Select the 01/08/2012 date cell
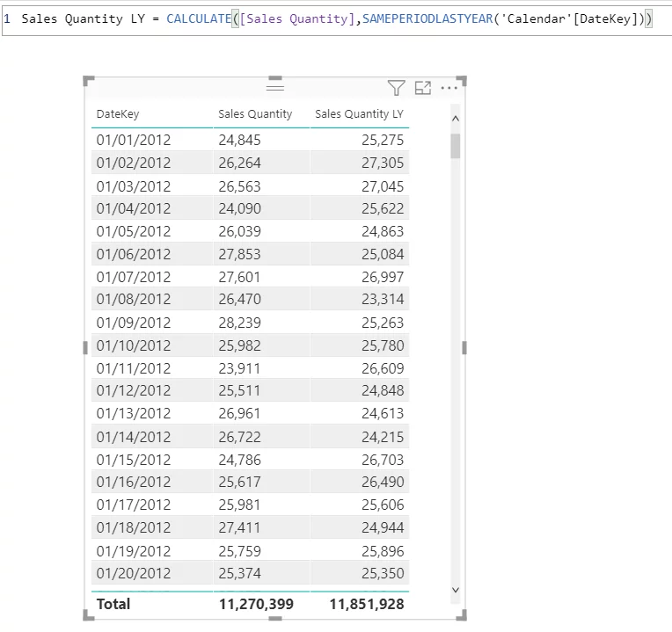The image size is (672, 632). 134,299
